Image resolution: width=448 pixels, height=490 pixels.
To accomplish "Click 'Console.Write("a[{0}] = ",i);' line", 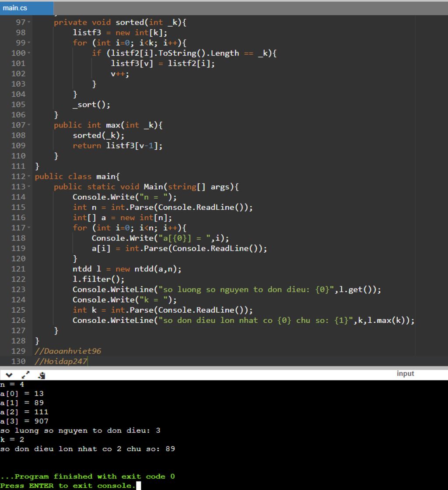I will 160,238.
